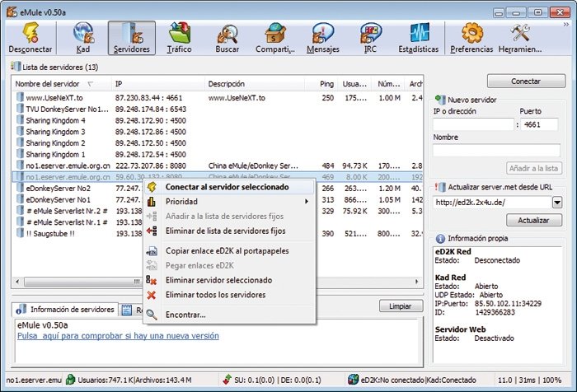Click the server.met URL text field
This screenshot has height=392, width=577.
click(x=492, y=203)
